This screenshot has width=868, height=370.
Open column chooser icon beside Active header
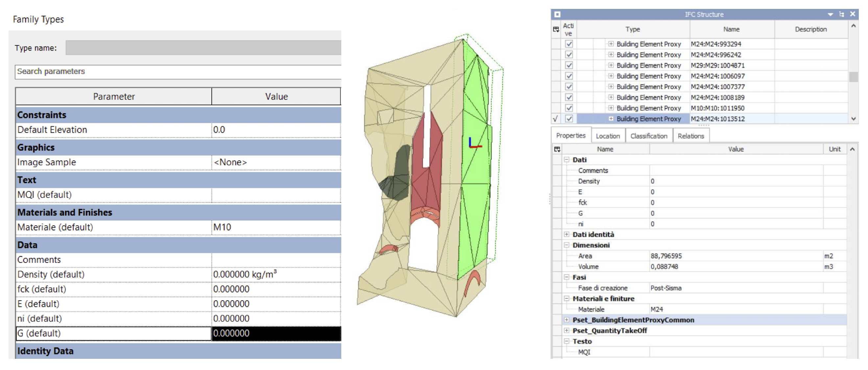[x=556, y=29]
